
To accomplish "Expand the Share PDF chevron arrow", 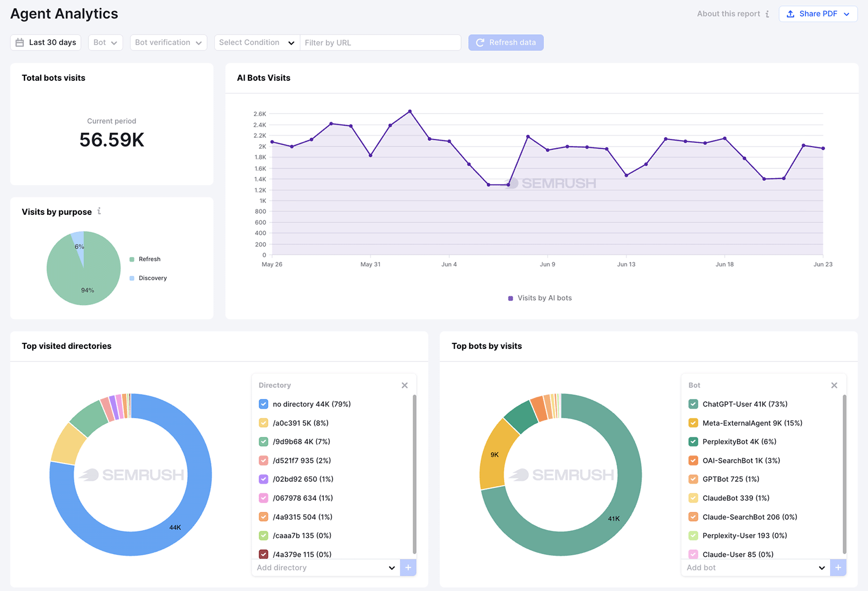I will coord(846,14).
